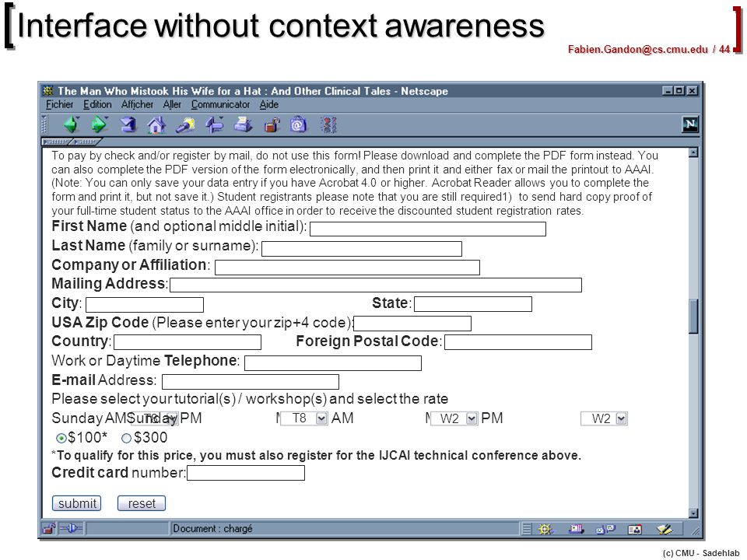Viewport: 747px width, 560px height.
Task: Click the Credit card number field
Action: click(246, 473)
